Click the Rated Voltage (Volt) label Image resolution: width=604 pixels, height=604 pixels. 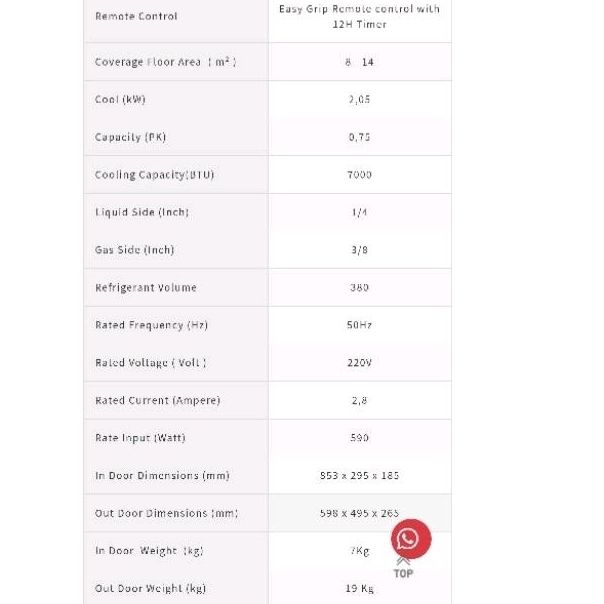(x=151, y=363)
